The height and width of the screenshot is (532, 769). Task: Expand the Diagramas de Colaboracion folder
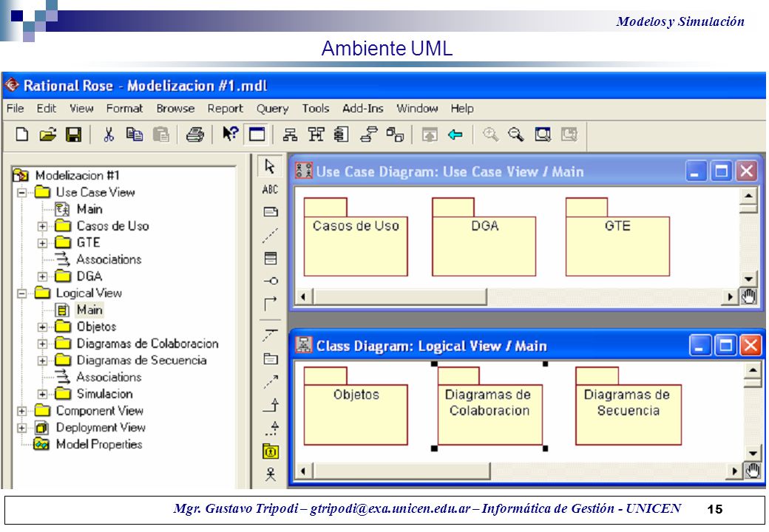pos(42,344)
